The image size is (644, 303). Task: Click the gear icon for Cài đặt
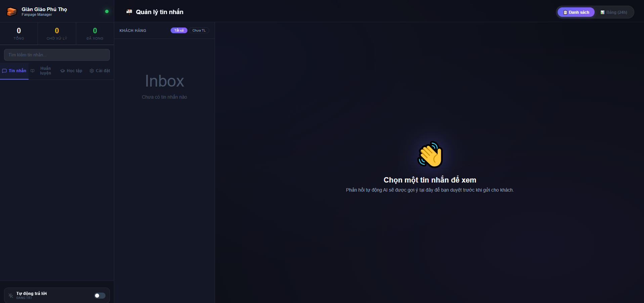[92, 71]
